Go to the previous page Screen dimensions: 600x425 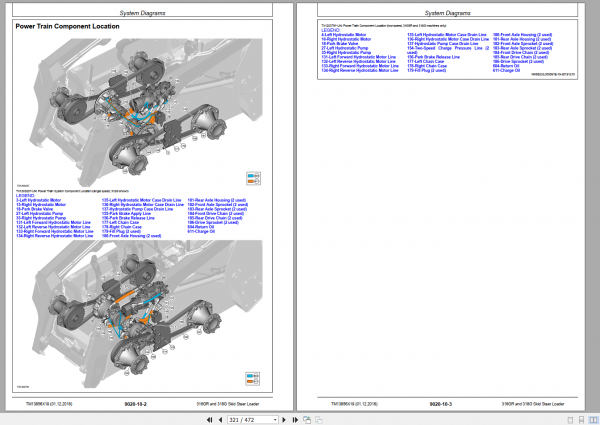click(x=220, y=420)
